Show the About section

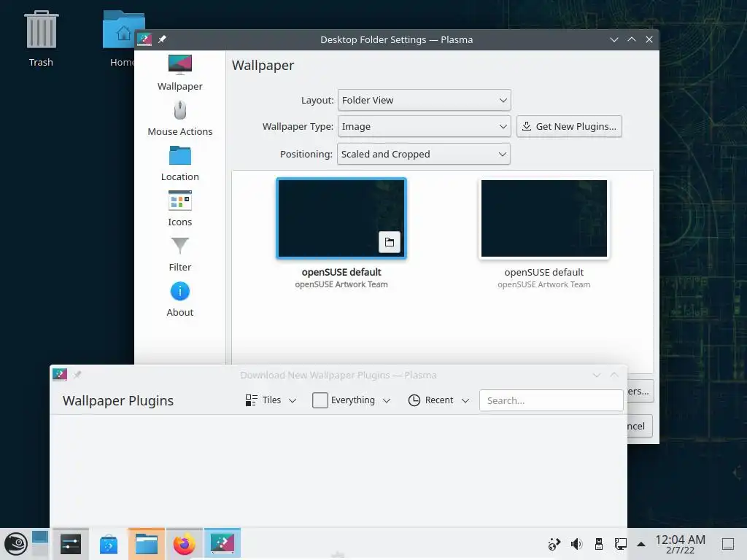pos(179,298)
